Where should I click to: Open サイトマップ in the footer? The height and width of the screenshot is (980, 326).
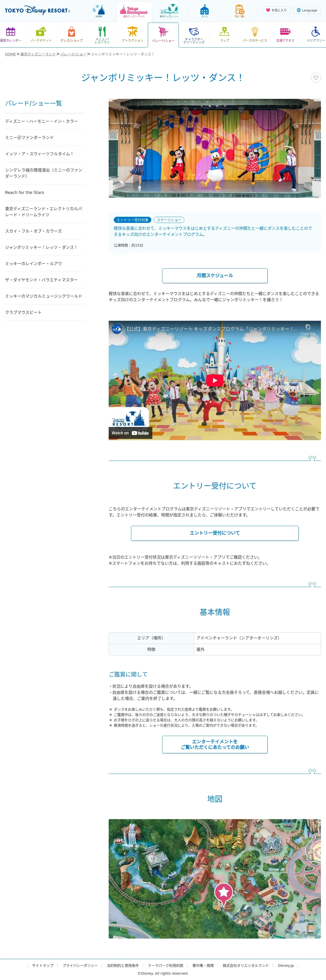coord(43,966)
